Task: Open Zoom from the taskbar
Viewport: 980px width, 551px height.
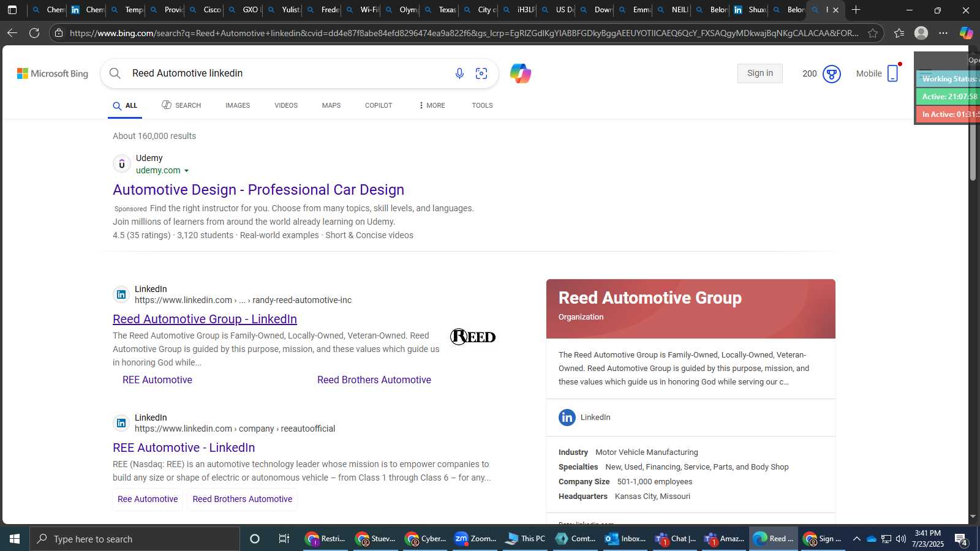Action: coord(475,539)
